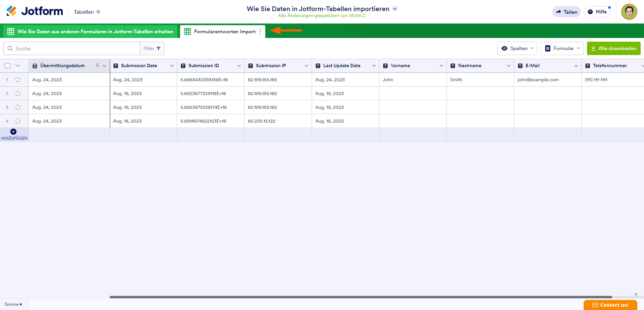Star the first row
Viewport: 644px width, 310px height.
click(18, 80)
